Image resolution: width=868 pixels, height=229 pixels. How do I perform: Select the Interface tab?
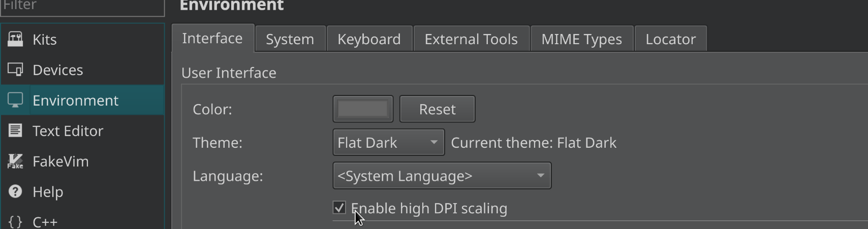tap(212, 38)
